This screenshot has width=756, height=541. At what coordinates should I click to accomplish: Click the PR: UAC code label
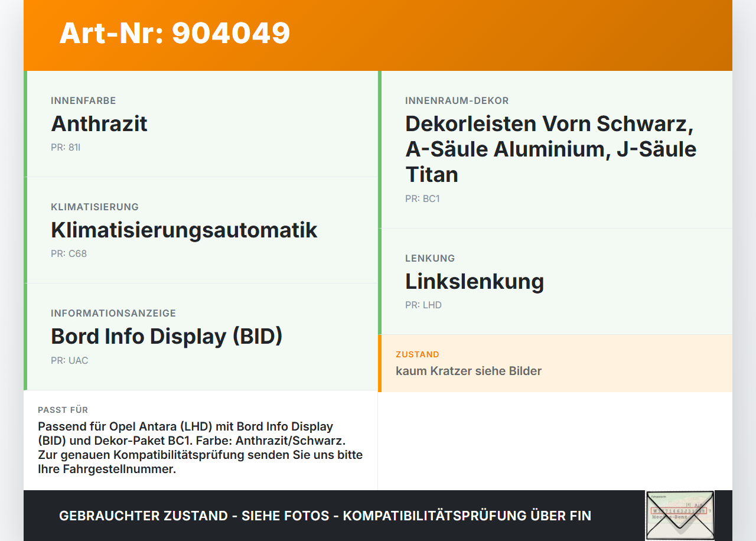pyautogui.click(x=69, y=360)
